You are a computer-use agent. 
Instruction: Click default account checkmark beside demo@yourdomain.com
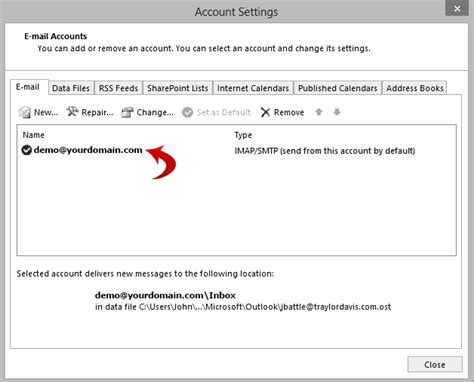[27, 150]
